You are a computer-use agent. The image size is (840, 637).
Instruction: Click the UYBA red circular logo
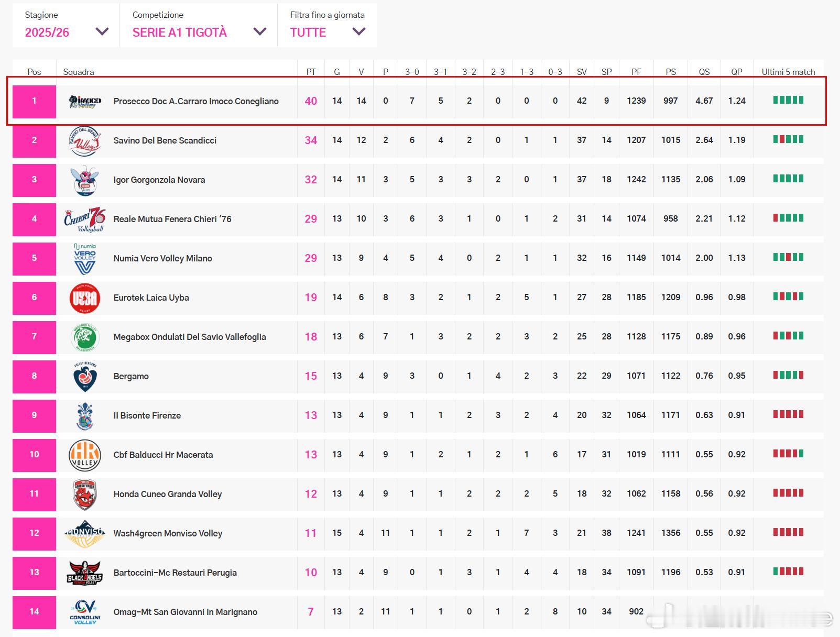coord(85,298)
